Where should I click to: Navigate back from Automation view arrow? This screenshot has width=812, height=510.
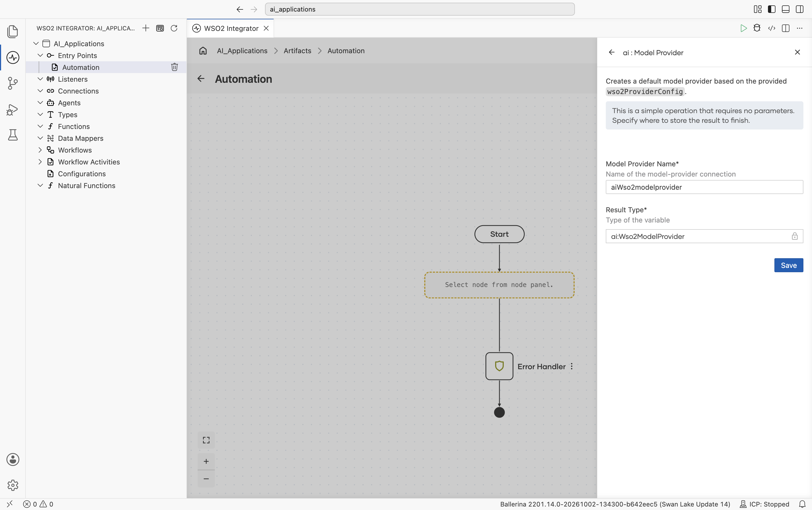(201, 78)
